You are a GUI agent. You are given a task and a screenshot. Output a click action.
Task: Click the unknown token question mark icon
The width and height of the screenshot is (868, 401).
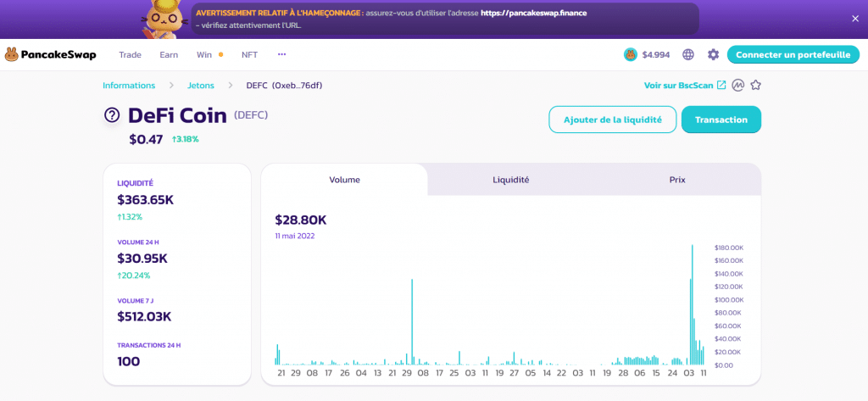[112, 115]
